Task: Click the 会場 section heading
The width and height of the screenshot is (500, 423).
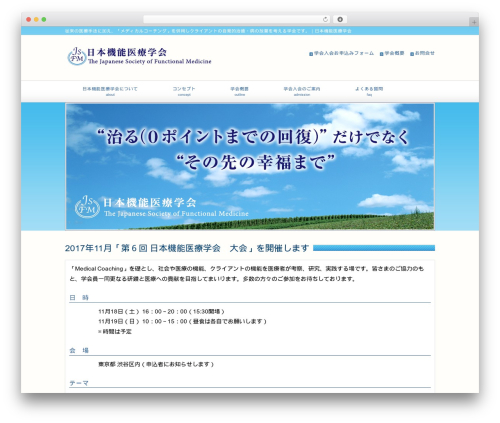Action: [x=79, y=351]
